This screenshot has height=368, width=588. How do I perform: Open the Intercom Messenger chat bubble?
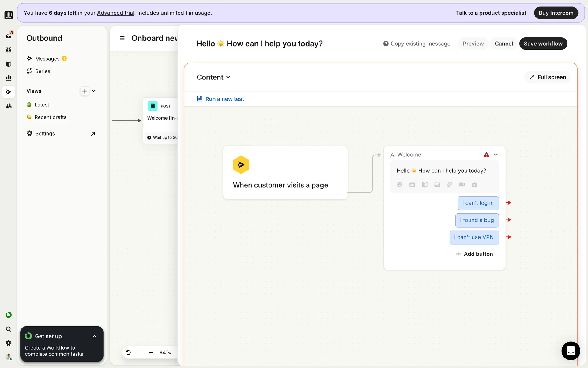pyautogui.click(x=571, y=351)
